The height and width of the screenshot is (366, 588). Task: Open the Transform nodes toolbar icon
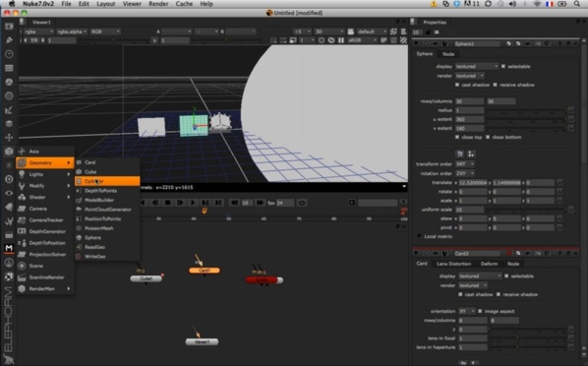point(9,138)
